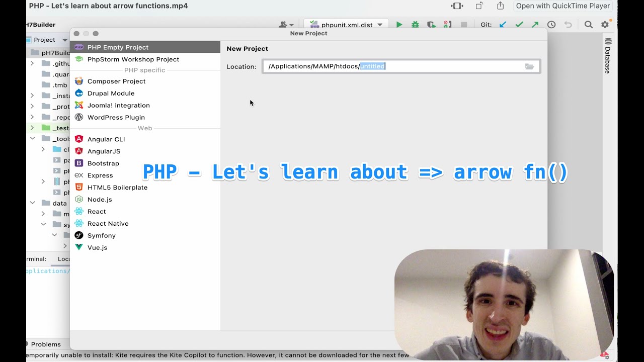Click Git push green arrow
This screenshot has width=644, height=362.
535,25
